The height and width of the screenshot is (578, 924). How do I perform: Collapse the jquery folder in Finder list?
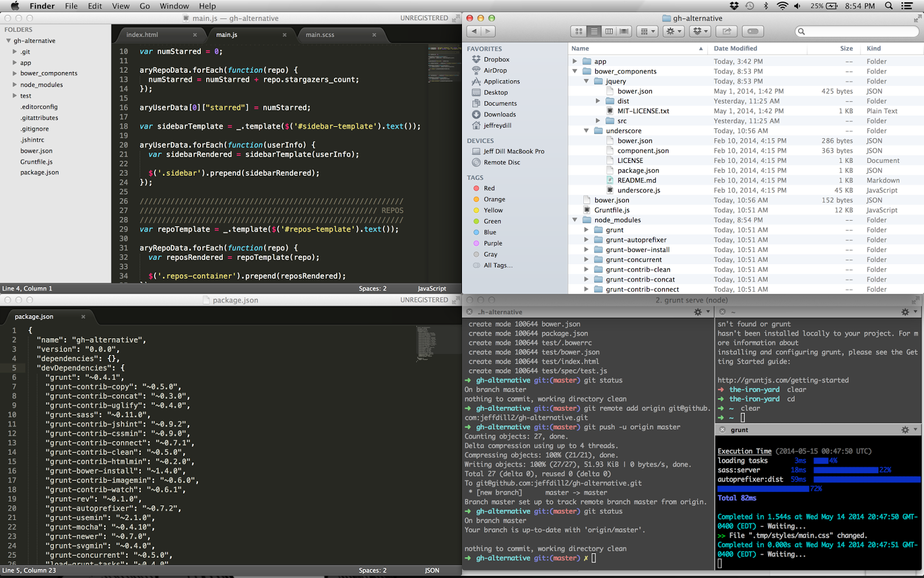point(586,81)
